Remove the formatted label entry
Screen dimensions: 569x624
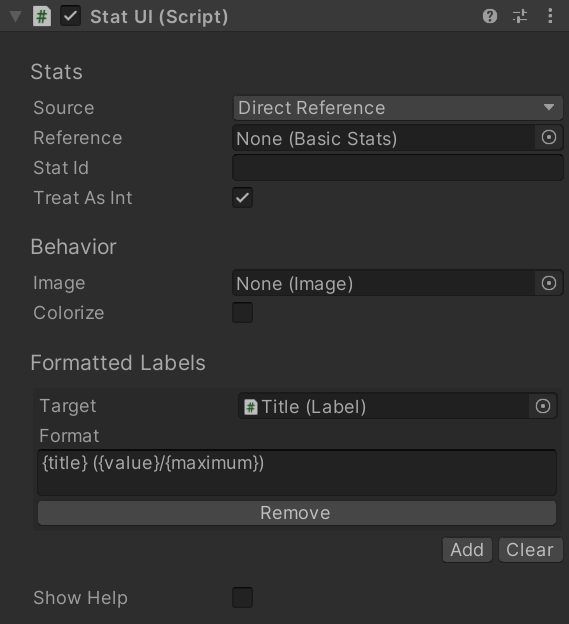pos(297,513)
